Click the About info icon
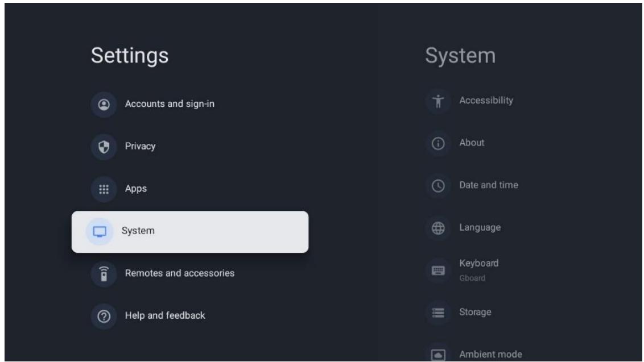The width and height of the screenshot is (644, 362). click(x=438, y=143)
